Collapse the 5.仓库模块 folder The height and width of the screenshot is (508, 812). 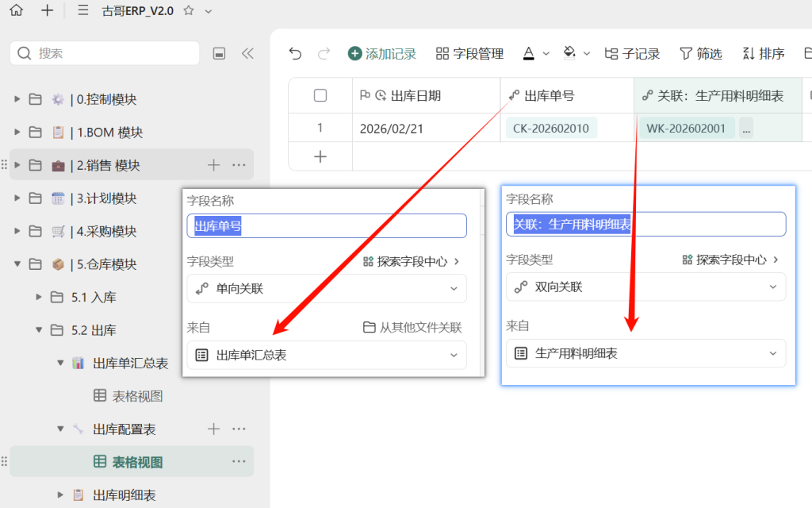(x=17, y=264)
